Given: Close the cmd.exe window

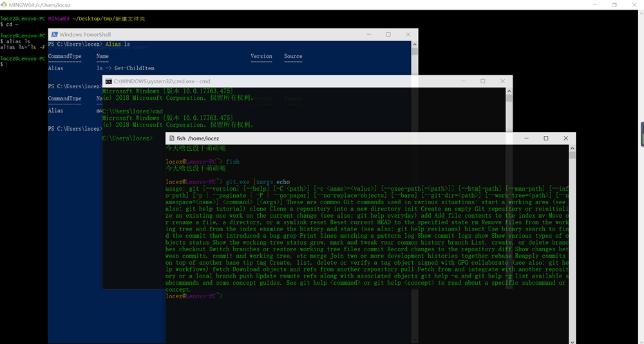Looking at the screenshot, I should (x=502, y=81).
